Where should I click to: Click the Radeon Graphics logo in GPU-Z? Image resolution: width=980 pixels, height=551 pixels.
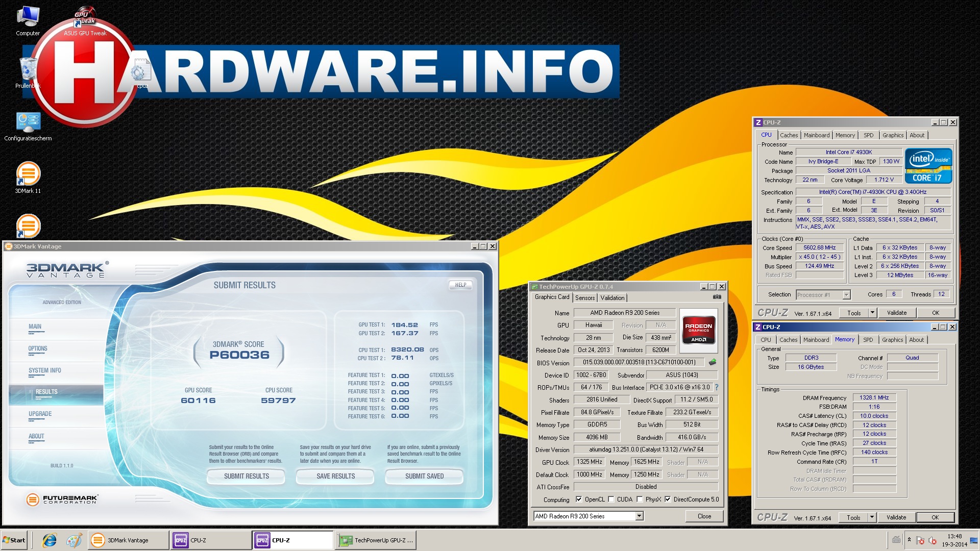point(698,331)
